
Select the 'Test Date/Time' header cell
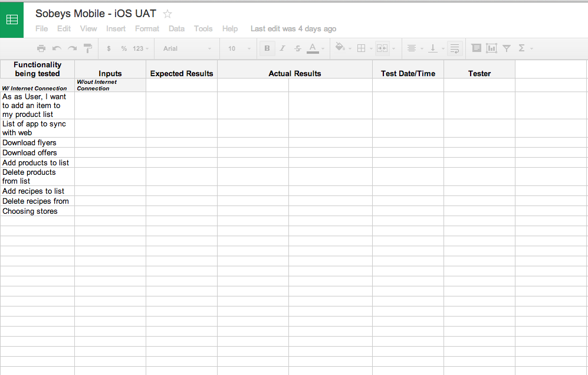tap(408, 69)
